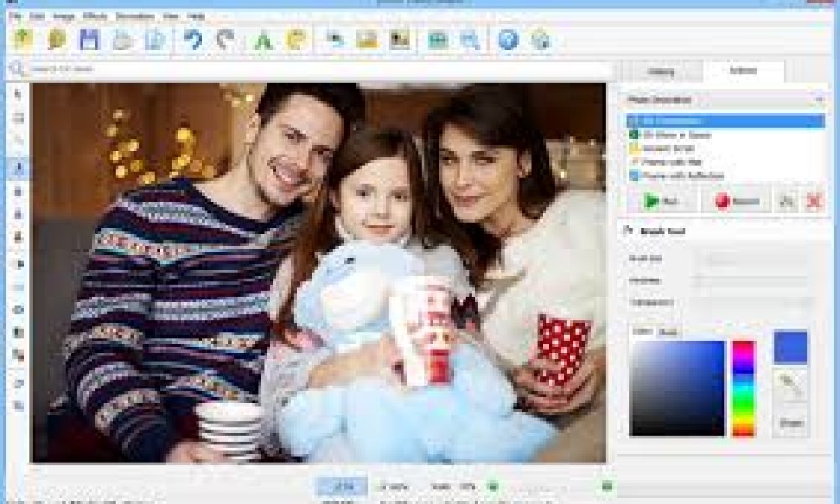This screenshot has width=840, height=504.
Task: Click the Open photo icon with green arrow
Action: [24, 39]
